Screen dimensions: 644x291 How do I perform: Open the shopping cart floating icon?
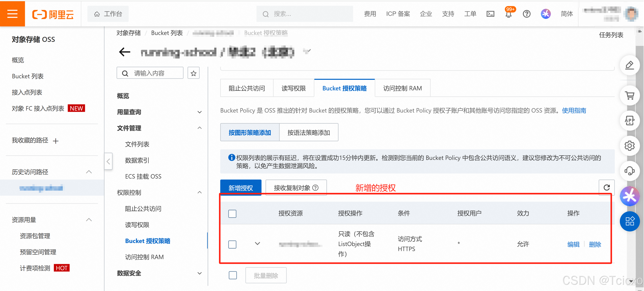tap(630, 95)
